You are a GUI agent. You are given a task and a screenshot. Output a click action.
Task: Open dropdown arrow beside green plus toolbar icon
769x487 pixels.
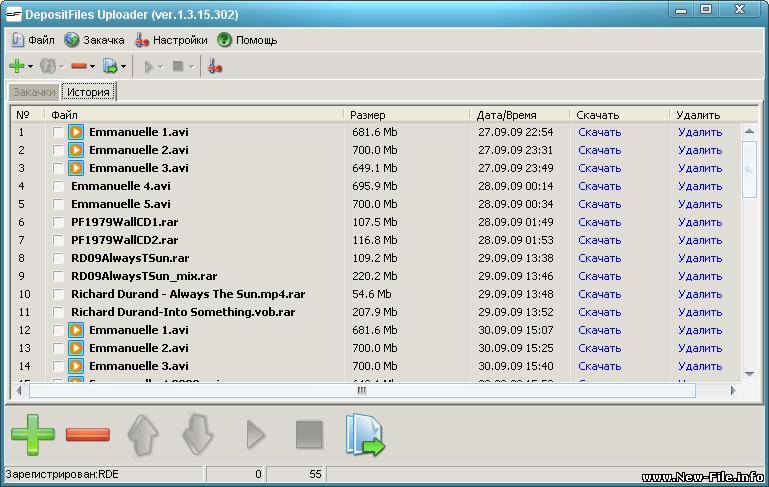(x=30, y=67)
